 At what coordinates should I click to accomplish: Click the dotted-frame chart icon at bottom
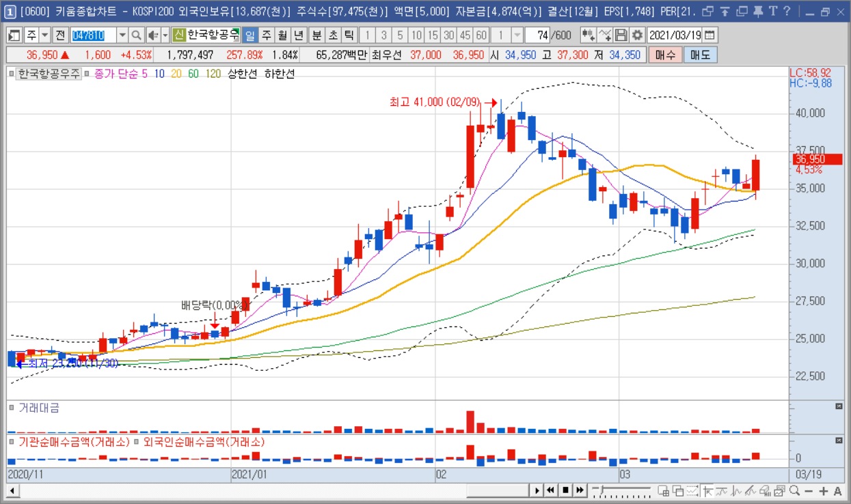(692, 490)
